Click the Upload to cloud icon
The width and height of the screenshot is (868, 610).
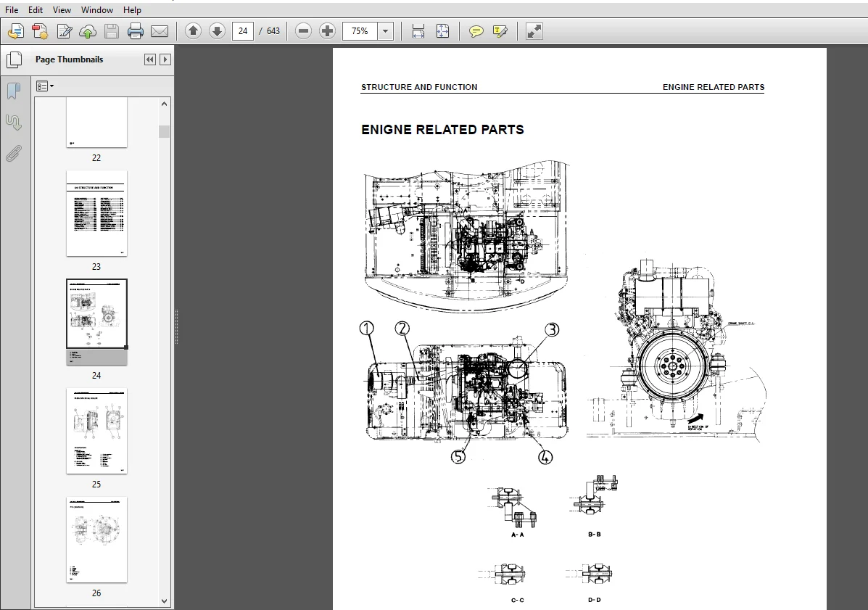[x=88, y=31]
